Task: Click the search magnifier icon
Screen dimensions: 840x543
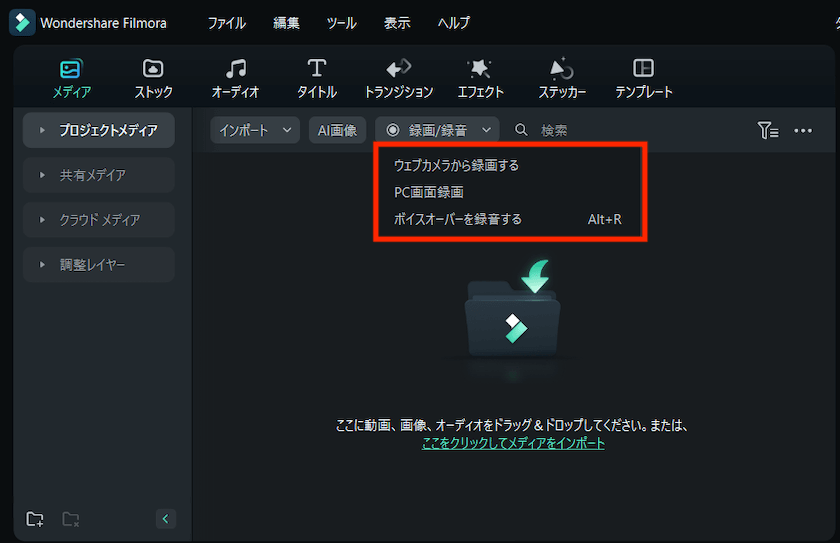Action: 521,130
